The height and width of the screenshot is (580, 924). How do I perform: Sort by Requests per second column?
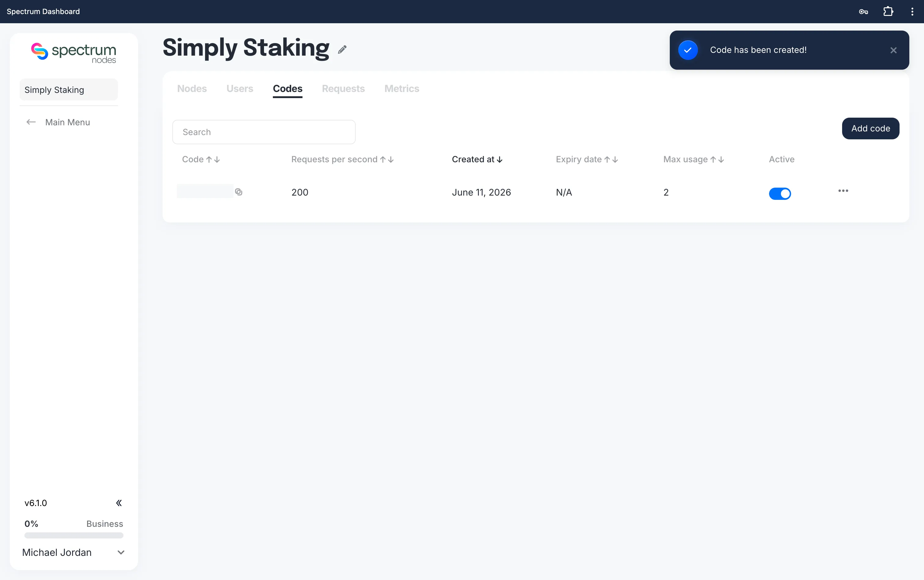pos(343,159)
